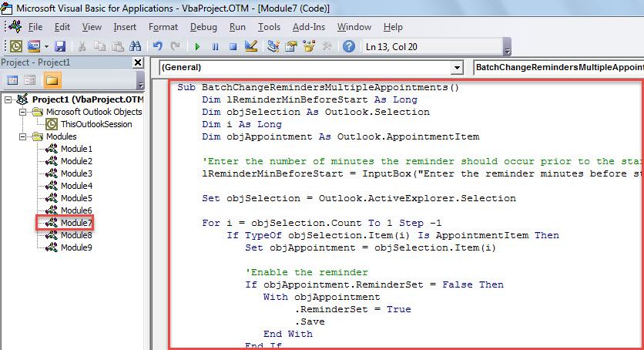Open the File menu
Image resolution: width=644 pixels, height=350 pixels.
(35, 27)
